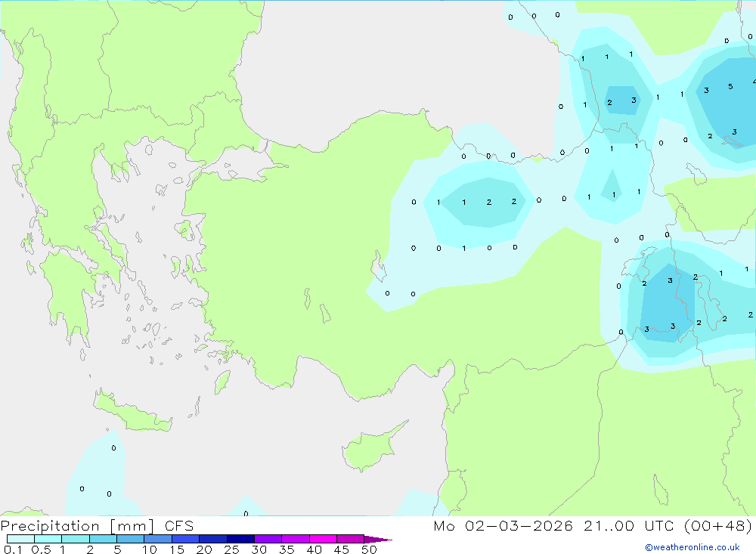Click the 1–2 mm legend color swatch
756x554 pixels.
coord(76,539)
